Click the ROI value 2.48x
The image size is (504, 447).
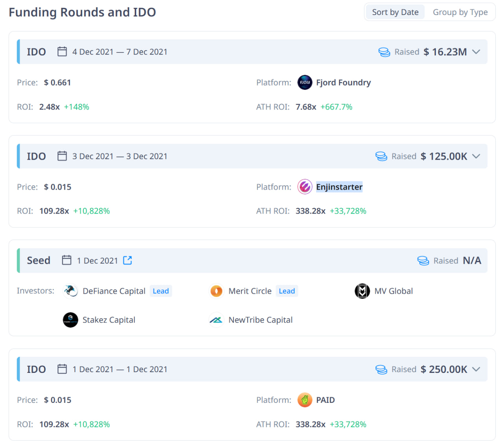[x=50, y=107]
